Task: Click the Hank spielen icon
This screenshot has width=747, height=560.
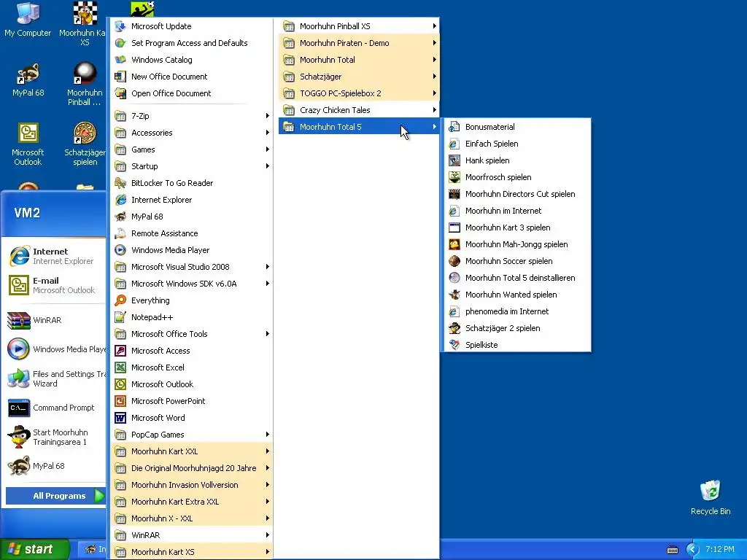Action: pos(454,160)
